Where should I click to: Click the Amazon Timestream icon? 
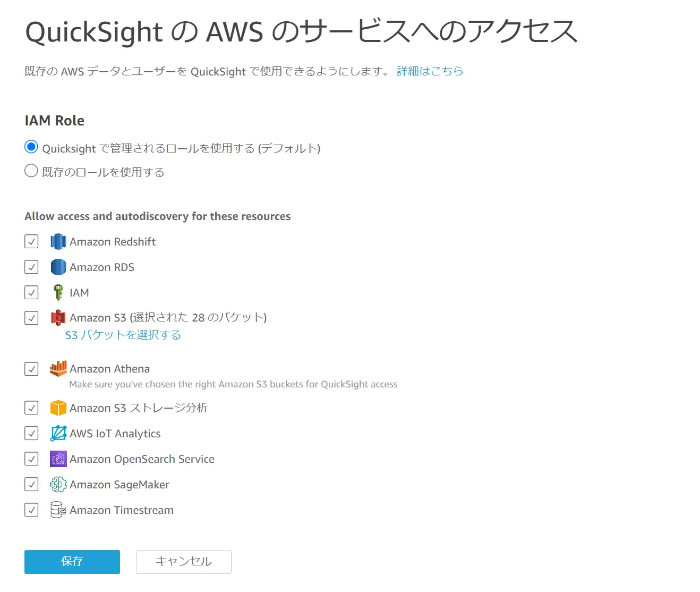click(x=58, y=510)
